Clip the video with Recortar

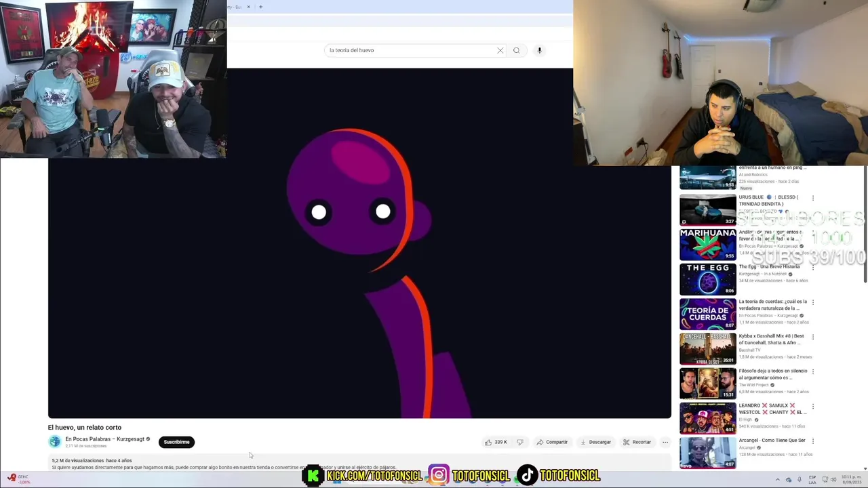click(637, 442)
